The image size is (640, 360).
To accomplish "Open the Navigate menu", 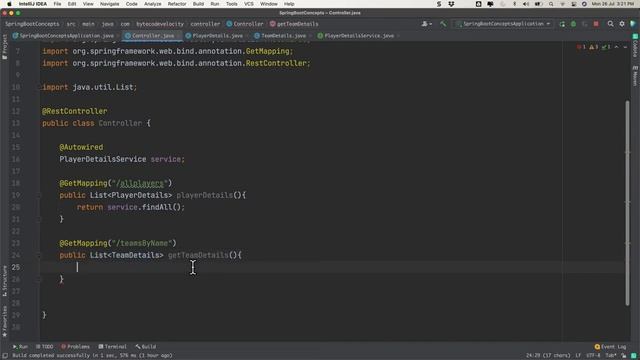I will pyautogui.click(x=110, y=4).
